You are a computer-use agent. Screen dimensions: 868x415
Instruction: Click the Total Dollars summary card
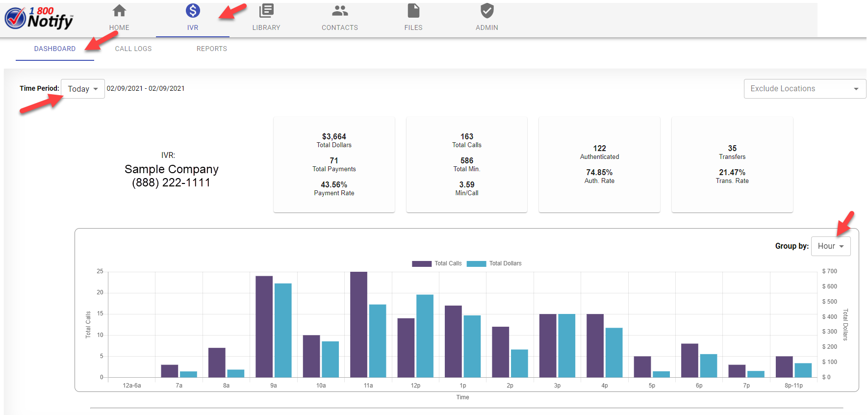point(334,164)
